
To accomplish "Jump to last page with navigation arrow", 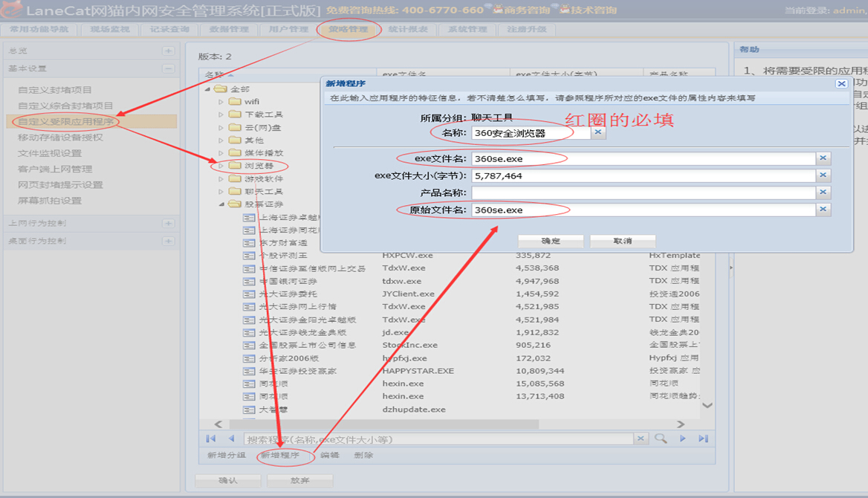I will click(x=703, y=439).
